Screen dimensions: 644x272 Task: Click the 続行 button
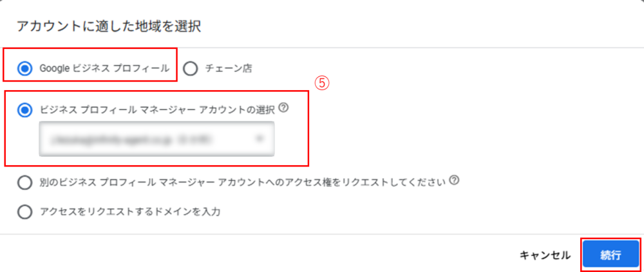[x=611, y=255]
